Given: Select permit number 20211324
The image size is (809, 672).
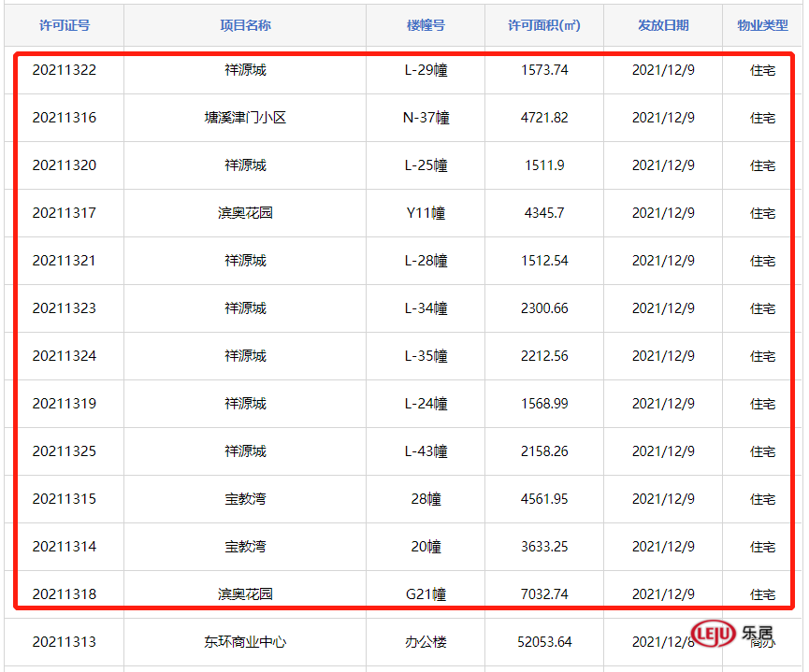Looking at the screenshot, I should click(65, 356).
